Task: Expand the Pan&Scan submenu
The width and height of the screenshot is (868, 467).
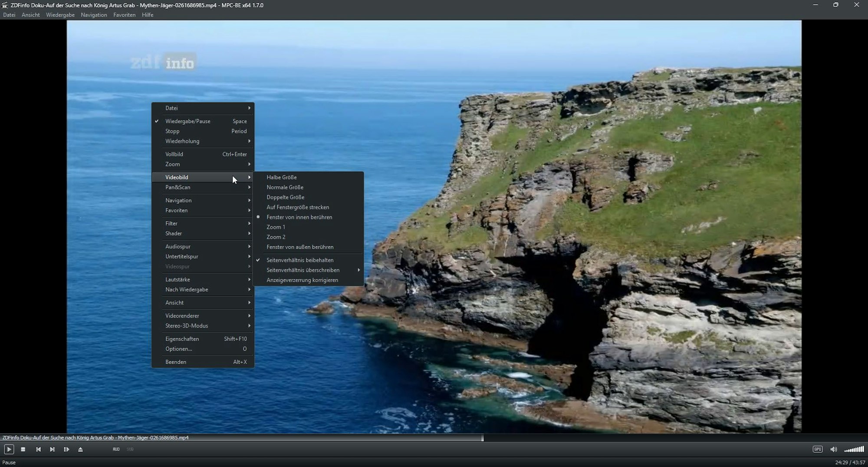Action: [x=178, y=187]
